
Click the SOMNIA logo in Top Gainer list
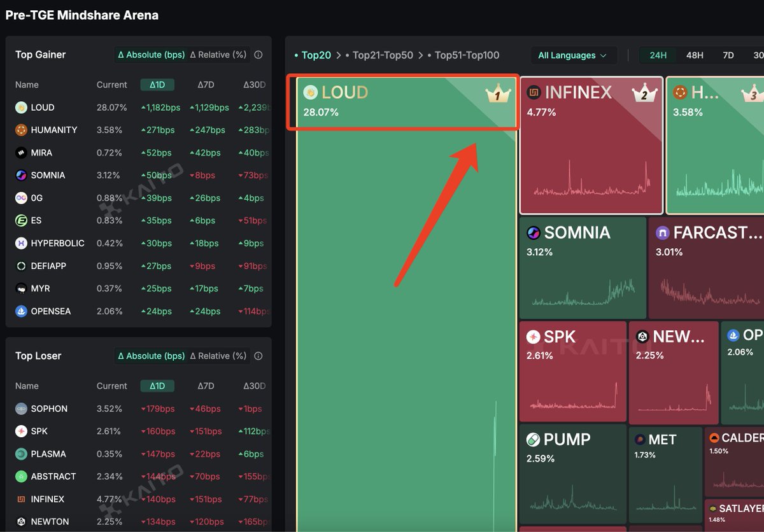(21, 175)
